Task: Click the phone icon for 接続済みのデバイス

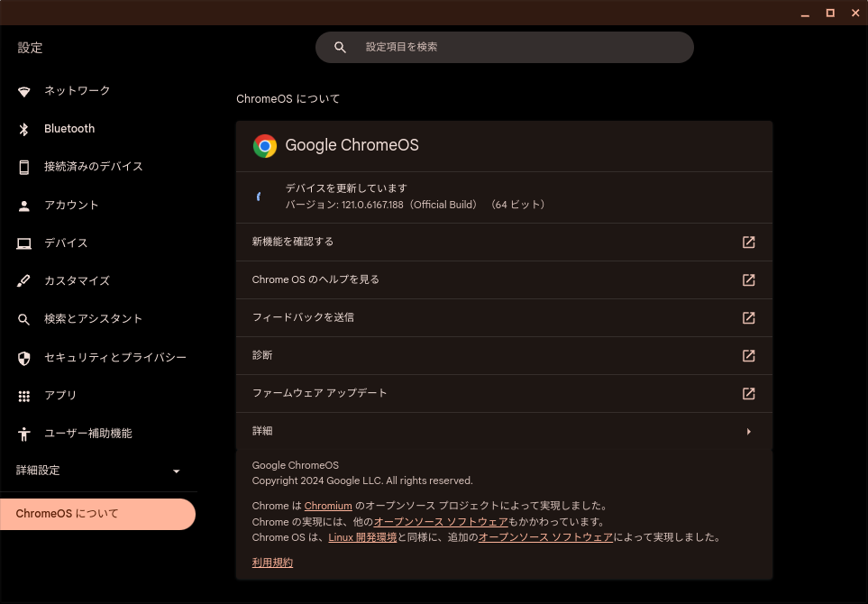Action: [23, 167]
